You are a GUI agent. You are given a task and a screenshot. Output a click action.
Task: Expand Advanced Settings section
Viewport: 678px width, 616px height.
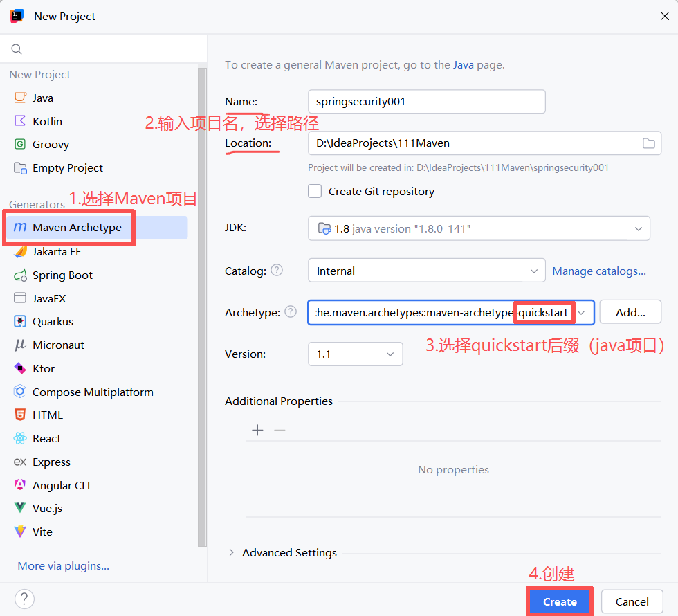pyautogui.click(x=231, y=552)
